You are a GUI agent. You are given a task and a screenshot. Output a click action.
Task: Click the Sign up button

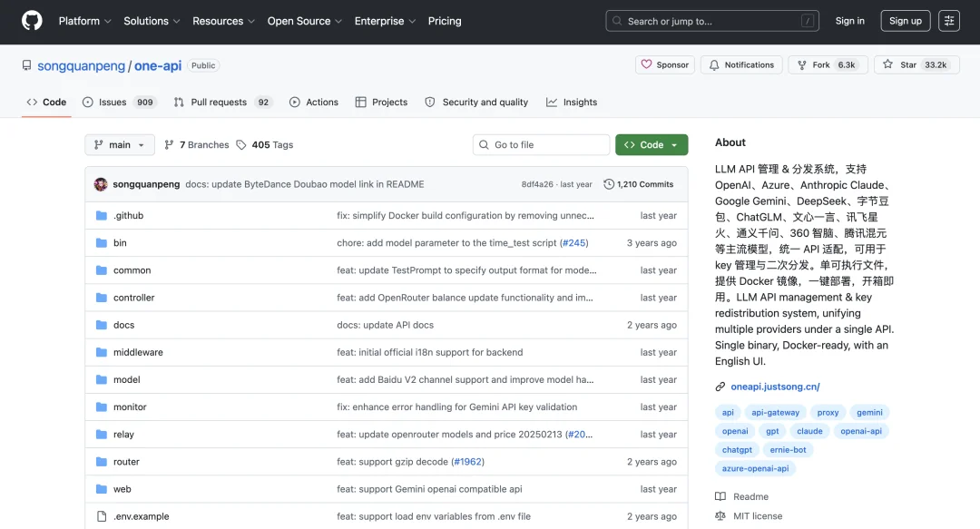[905, 21]
